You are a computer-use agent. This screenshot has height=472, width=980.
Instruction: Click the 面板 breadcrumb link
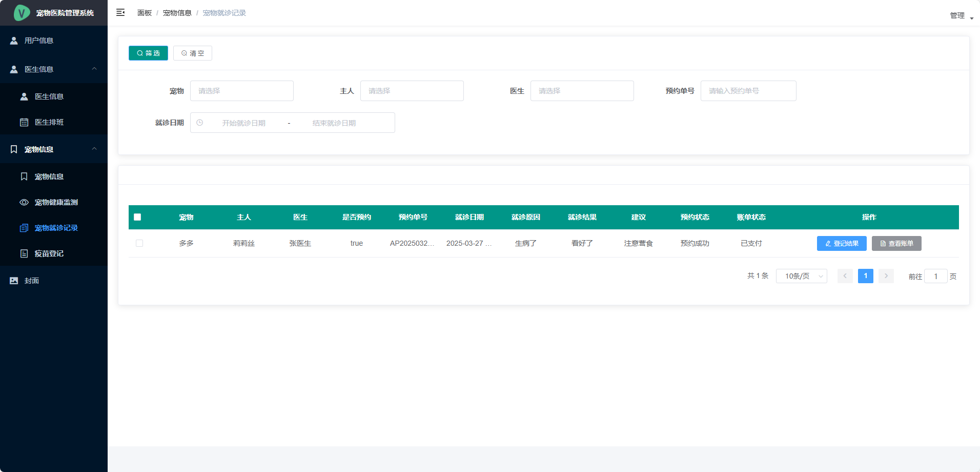tap(145, 13)
